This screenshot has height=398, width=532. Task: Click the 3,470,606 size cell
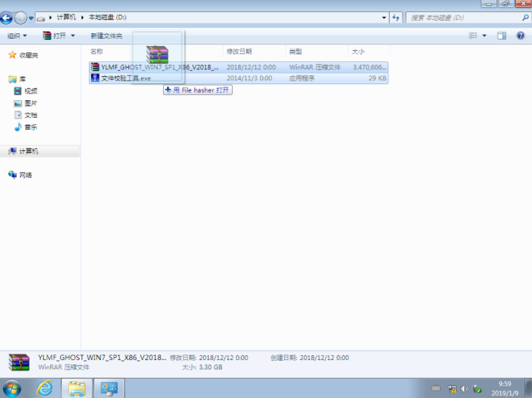click(370, 67)
